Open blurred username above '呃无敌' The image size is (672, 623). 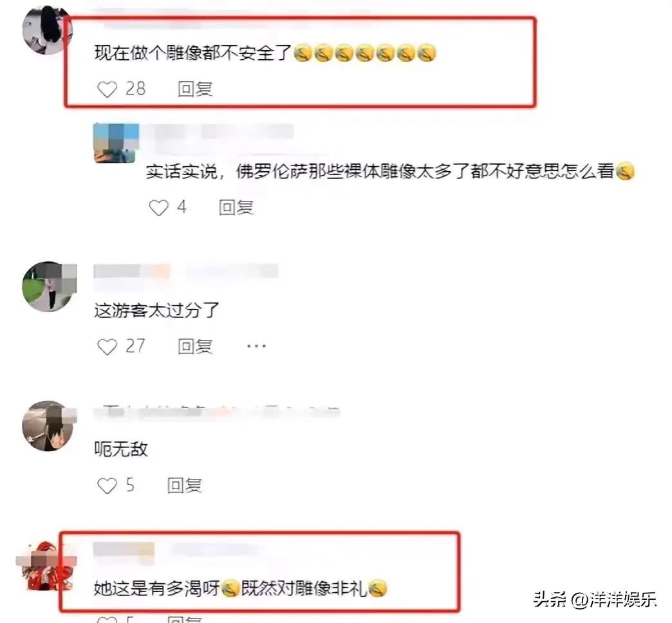(x=216, y=412)
